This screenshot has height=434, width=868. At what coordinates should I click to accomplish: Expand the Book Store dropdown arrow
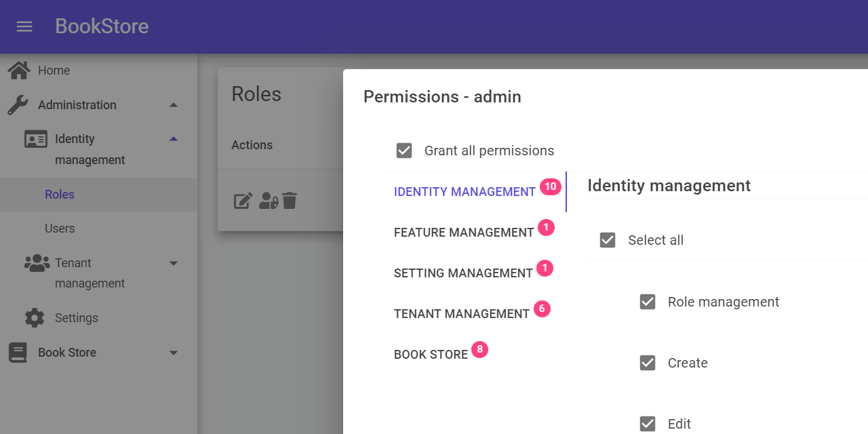point(174,353)
